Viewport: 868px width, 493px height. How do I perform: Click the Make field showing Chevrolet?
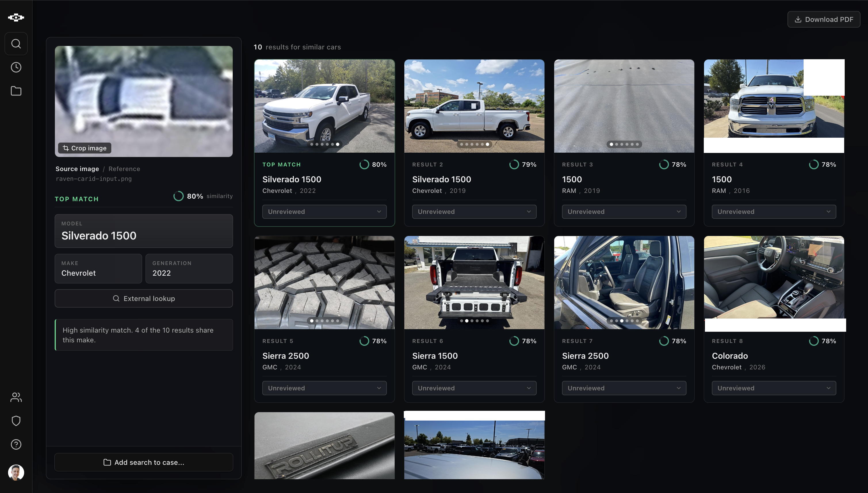pyautogui.click(x=98, y=268)
